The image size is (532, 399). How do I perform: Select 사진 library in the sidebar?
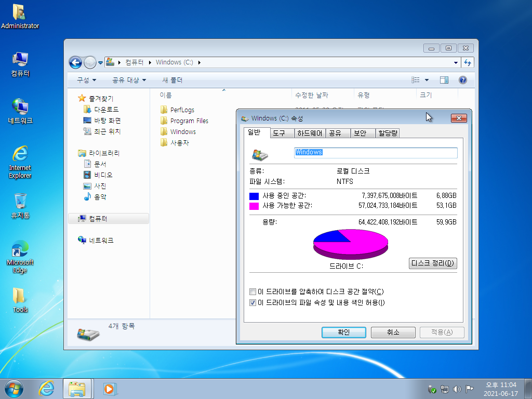[95, 186]
